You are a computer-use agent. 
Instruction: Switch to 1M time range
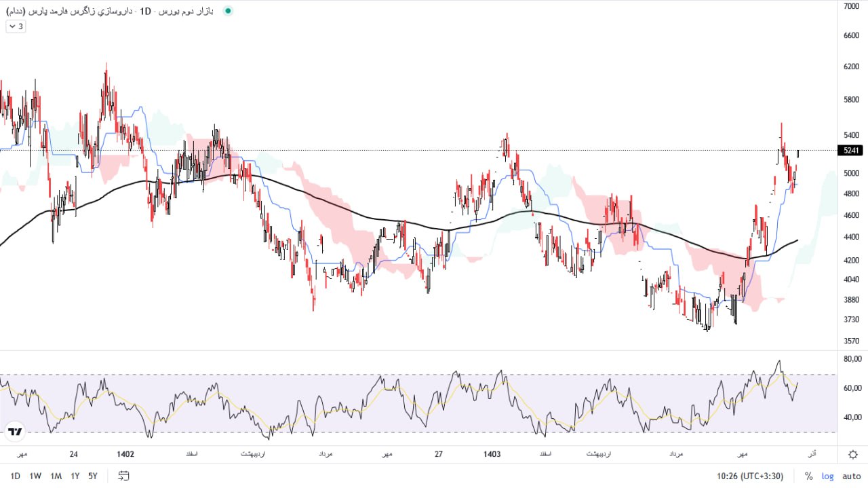[x=56, y=476]
